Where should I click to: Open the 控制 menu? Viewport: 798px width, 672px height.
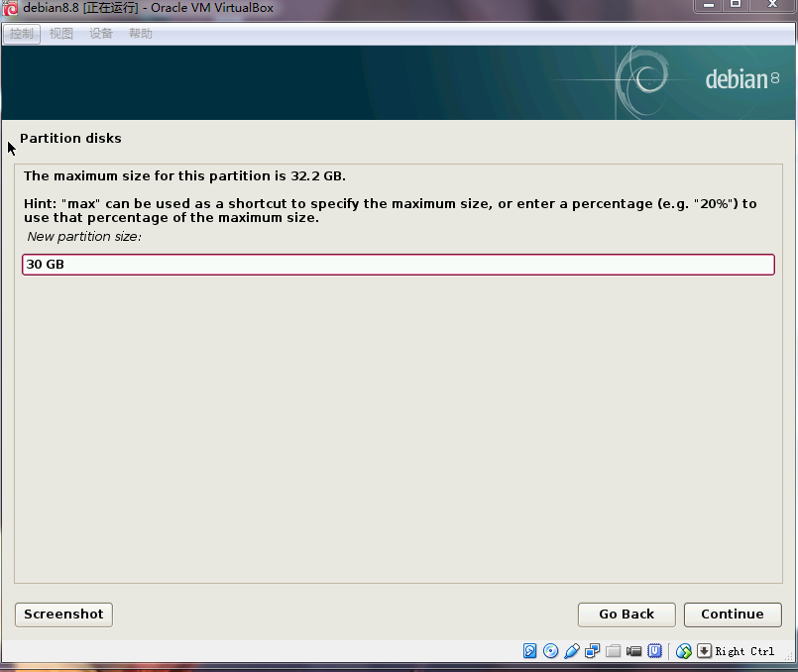coord(22,34)
